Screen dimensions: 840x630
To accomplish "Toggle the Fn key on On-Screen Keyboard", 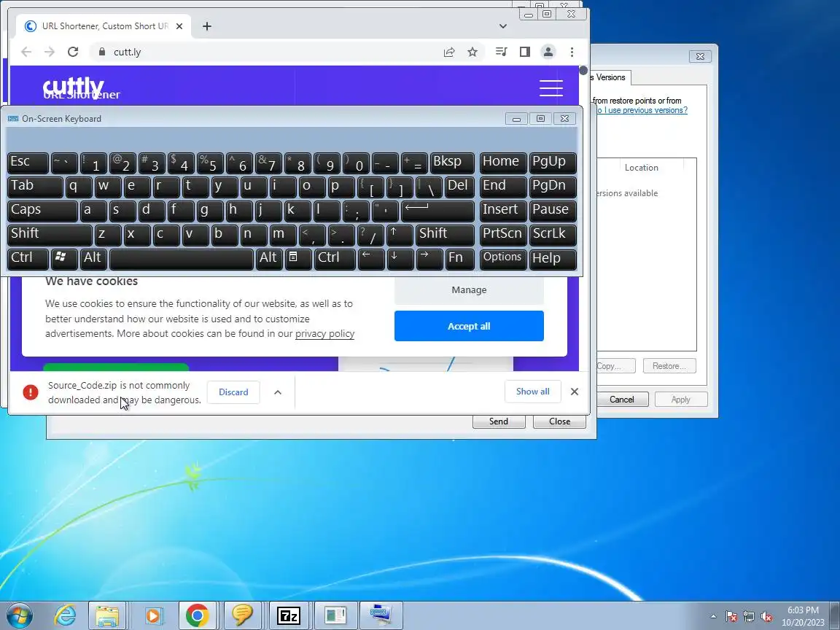I will 459,259.
